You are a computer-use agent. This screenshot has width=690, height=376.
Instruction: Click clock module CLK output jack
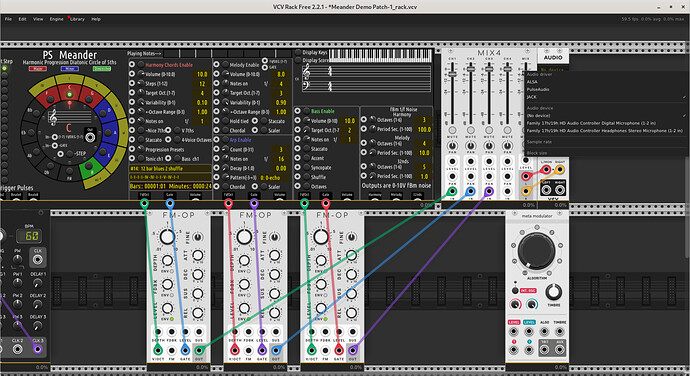click(x=38, y=259)
